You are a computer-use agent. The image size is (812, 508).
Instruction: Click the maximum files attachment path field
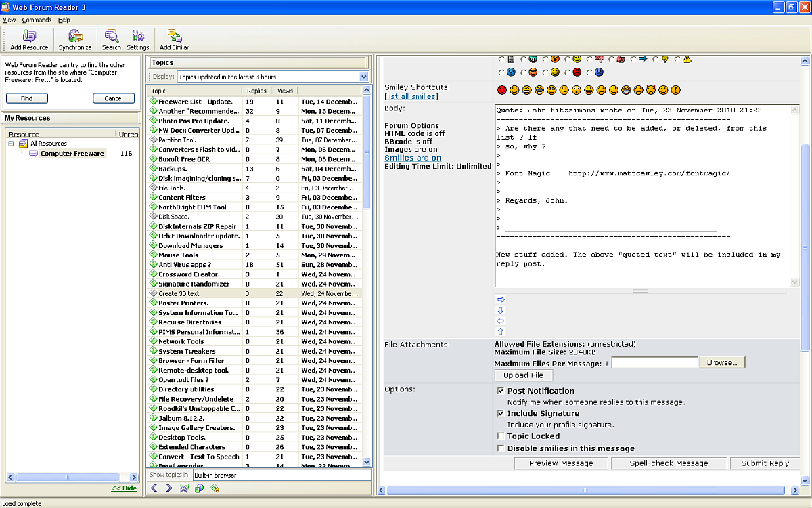coord(654,363)
